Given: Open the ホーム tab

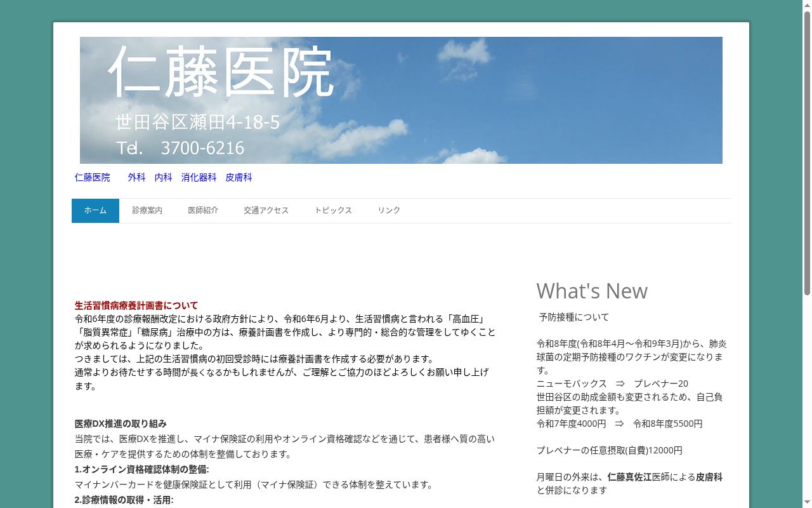Looking at the screenshot, I should coord(95,211).
